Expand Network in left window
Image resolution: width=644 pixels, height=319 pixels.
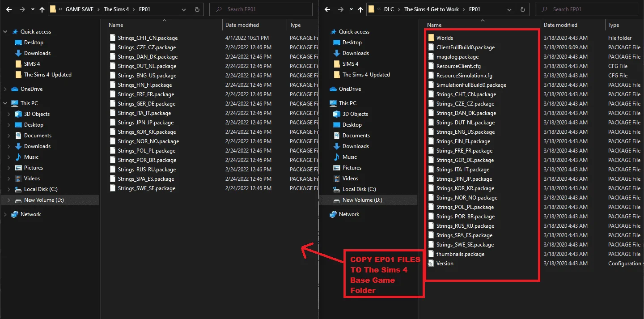pyautogui.click(x=5, y=214)
